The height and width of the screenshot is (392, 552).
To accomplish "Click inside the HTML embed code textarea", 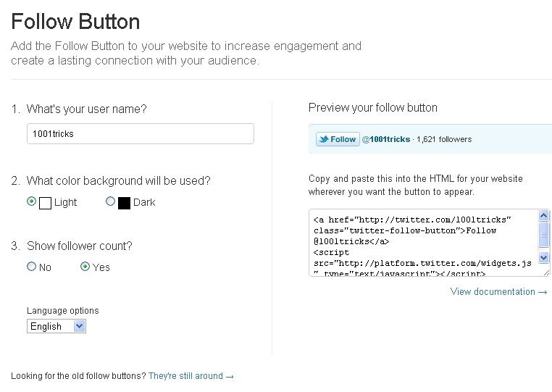I will point(424,243).
